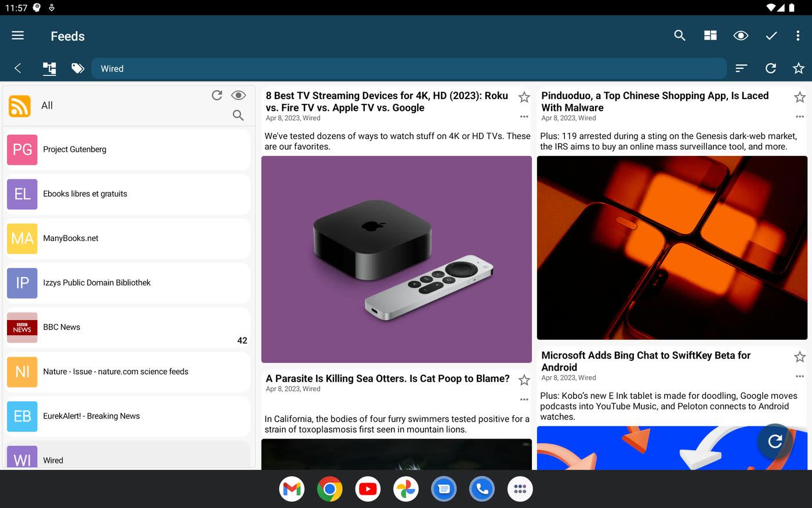Open the ManyBooks.net feed

(129, 238)
